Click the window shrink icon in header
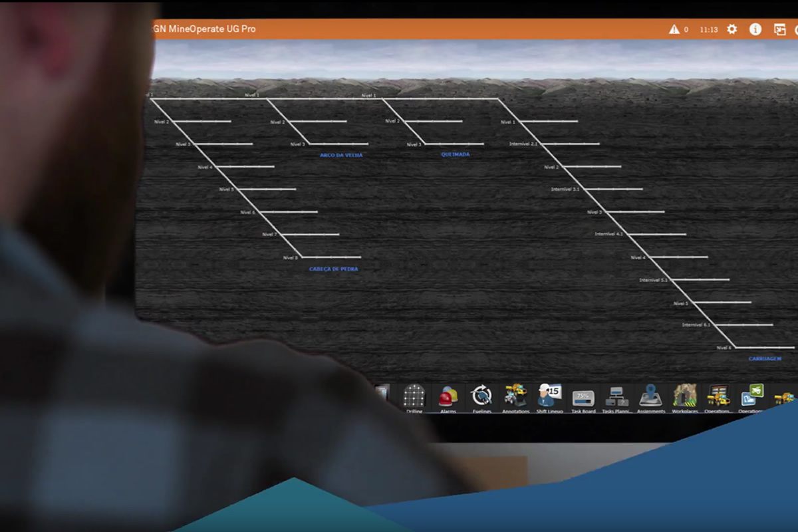 coord(779,29)
